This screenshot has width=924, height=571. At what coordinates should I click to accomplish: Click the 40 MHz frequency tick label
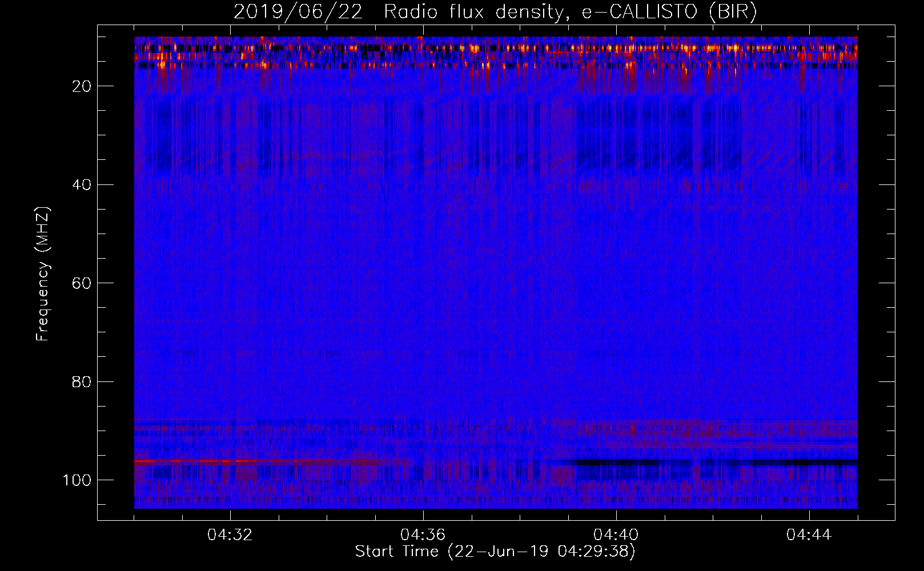pos(82,184)
